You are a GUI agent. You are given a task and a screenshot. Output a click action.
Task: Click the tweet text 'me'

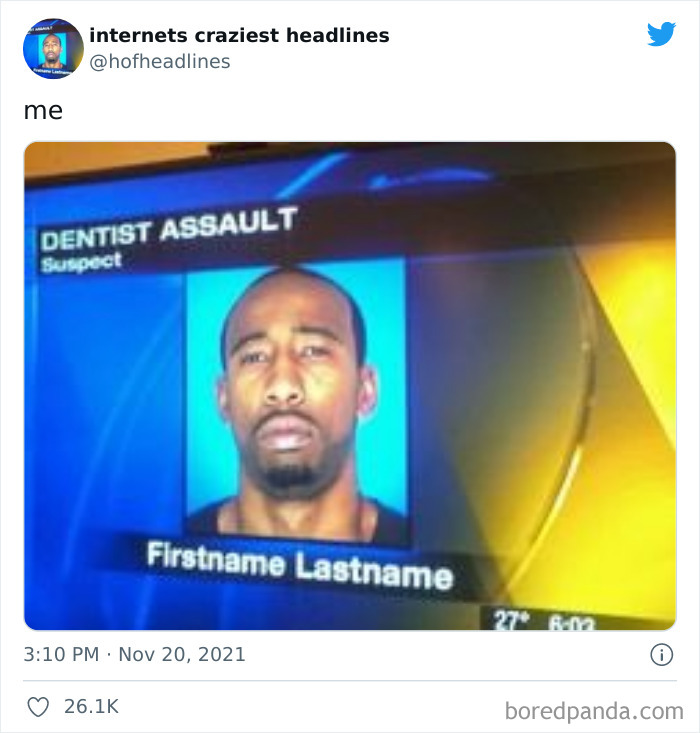(43, 111)
